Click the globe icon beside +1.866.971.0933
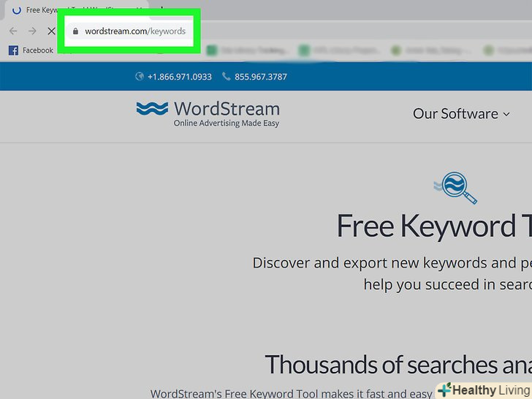 [x=140, y=76]
